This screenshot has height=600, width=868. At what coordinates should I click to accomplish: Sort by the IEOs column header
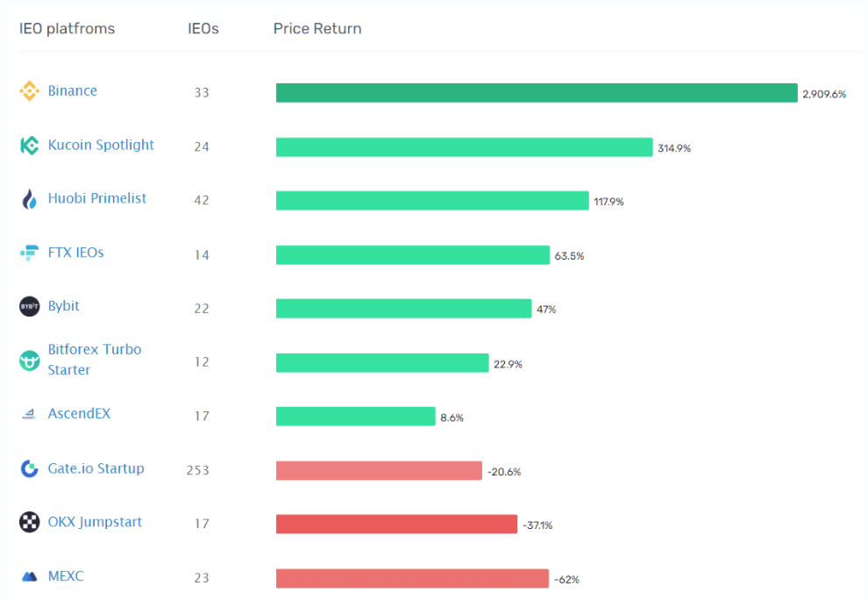pos(203,28)
